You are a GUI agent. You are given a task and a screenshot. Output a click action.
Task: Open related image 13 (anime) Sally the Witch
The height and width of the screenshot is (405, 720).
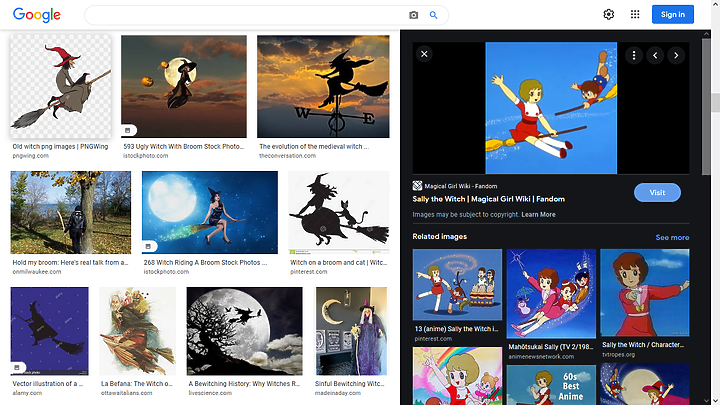457,285
